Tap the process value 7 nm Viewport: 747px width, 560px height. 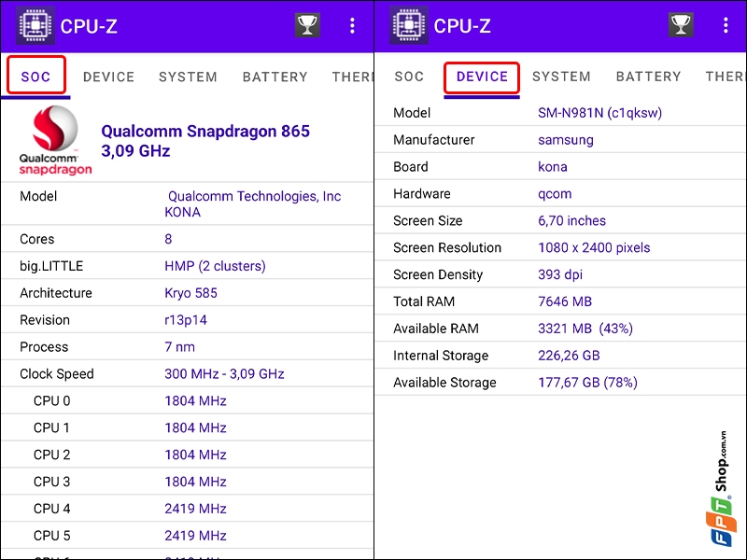point(179,346)
